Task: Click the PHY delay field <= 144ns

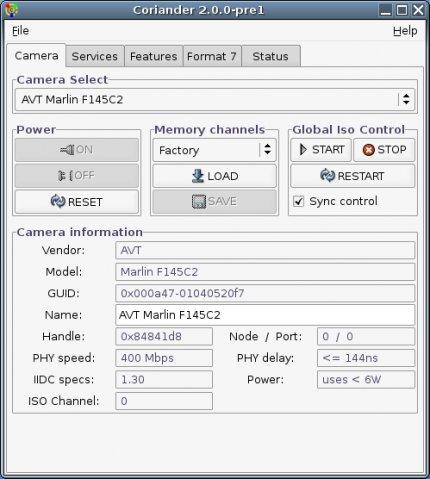Action: (x=366, y=358)
